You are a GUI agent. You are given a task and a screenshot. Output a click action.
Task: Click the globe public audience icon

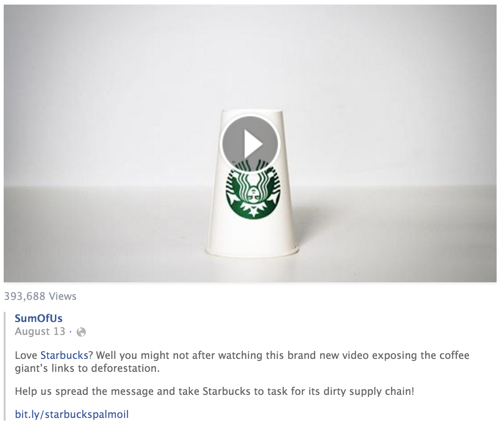click(81, 332)
